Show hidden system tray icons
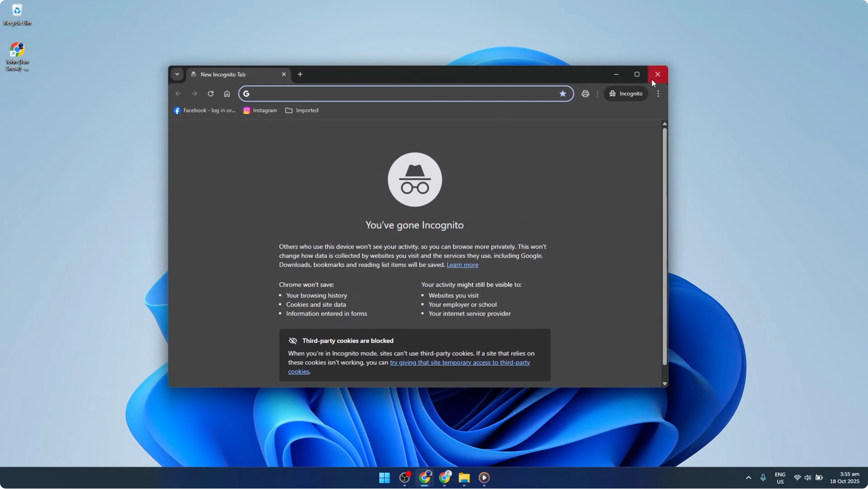This screenshot has height=489, width=868. [x=748, y=478]
